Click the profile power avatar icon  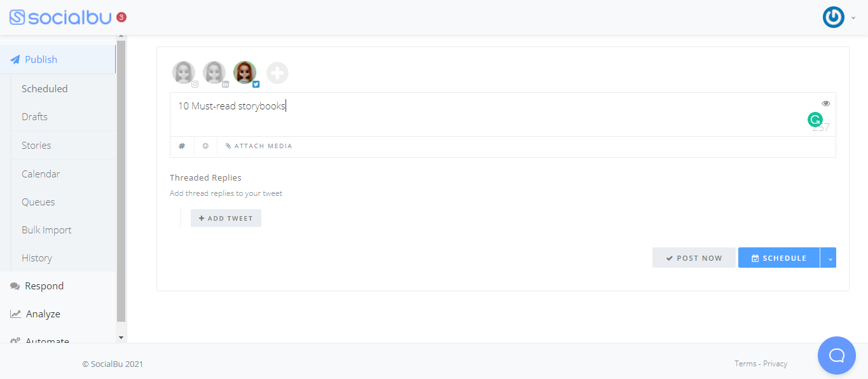tap(833, 17)
